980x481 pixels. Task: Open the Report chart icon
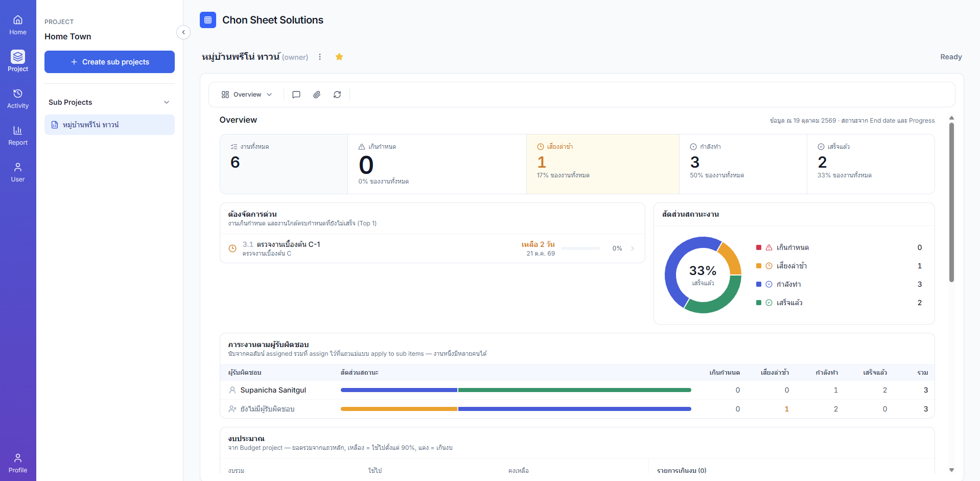click(18, 135)
